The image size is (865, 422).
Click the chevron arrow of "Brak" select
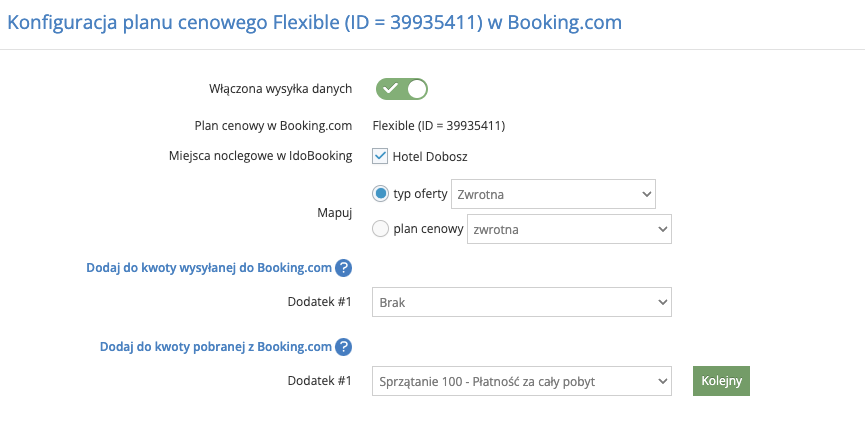tap(663, 302)
